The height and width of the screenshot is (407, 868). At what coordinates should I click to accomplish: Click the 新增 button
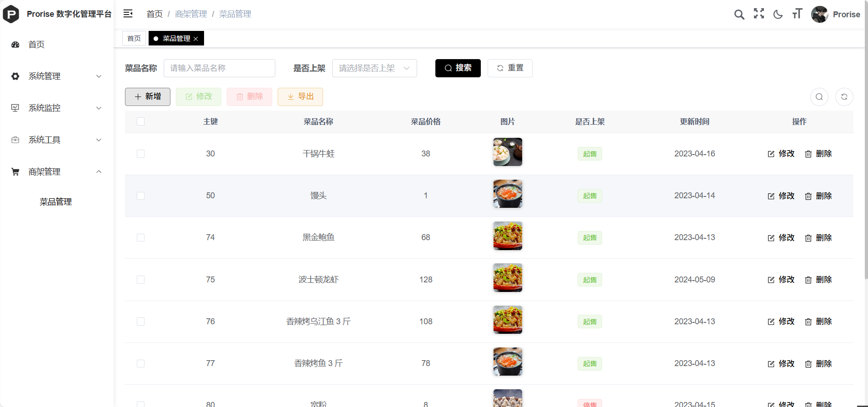(148, 97)
